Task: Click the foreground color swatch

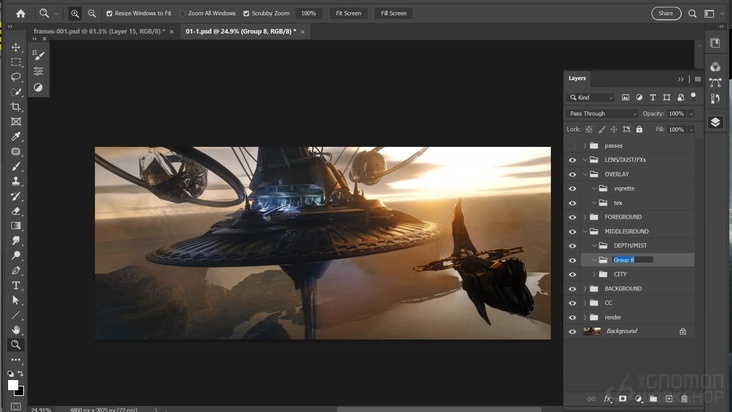Action: point(13,384)
